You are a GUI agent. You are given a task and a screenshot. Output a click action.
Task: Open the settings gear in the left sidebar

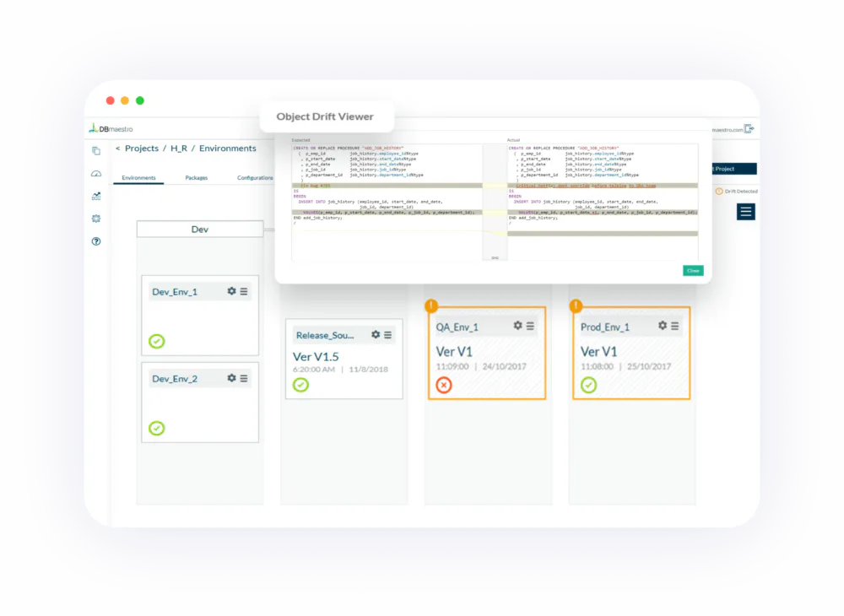click(x=96, y=219)
